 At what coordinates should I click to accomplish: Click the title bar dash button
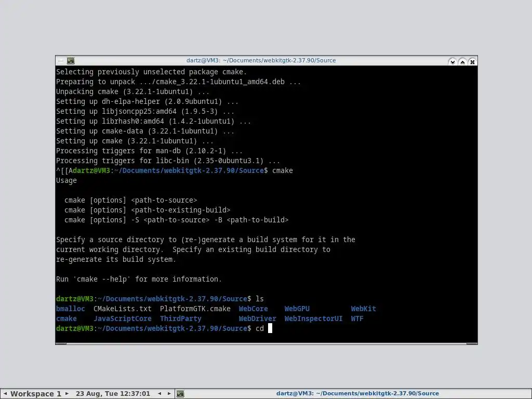(61, 61)
